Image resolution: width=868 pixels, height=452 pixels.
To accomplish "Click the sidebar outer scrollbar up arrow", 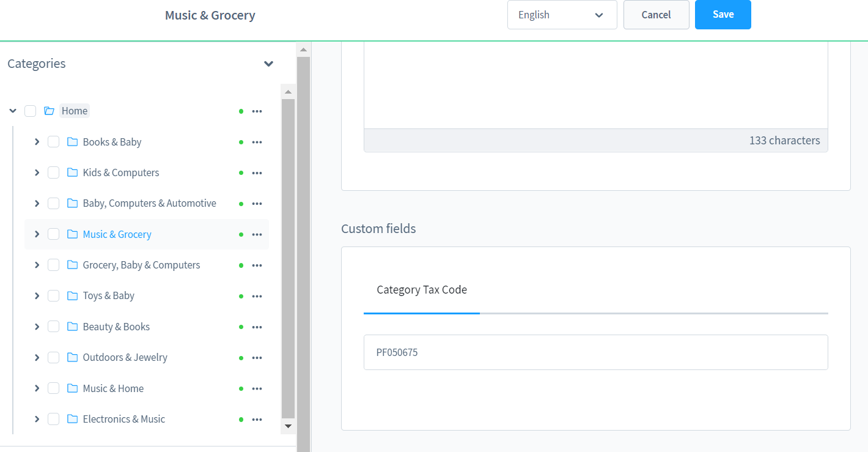I will click(x=303, y=49).
